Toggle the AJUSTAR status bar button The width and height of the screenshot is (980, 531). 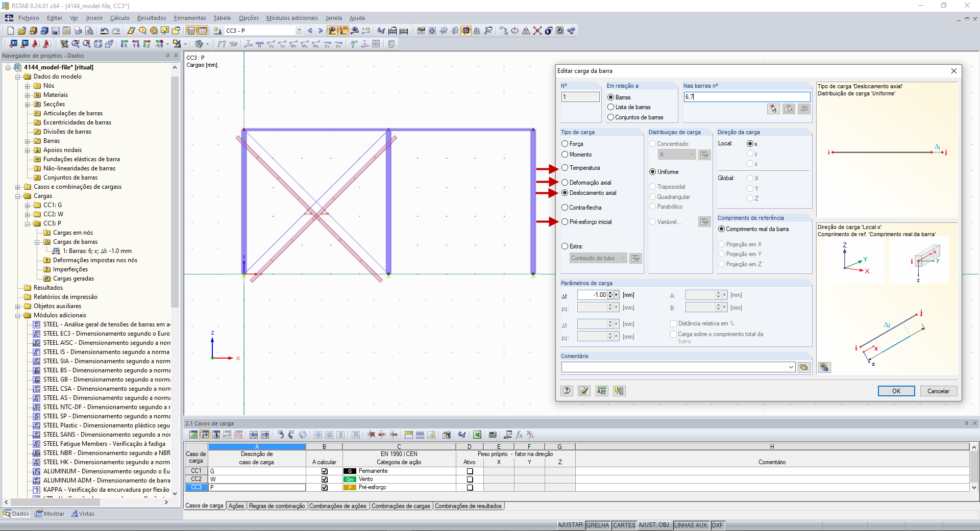click(570, 525)
